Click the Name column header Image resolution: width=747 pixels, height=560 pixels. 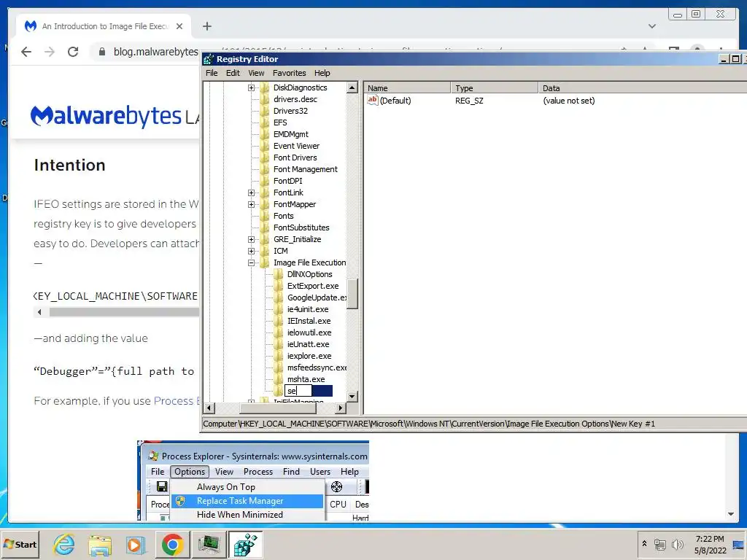407,88
